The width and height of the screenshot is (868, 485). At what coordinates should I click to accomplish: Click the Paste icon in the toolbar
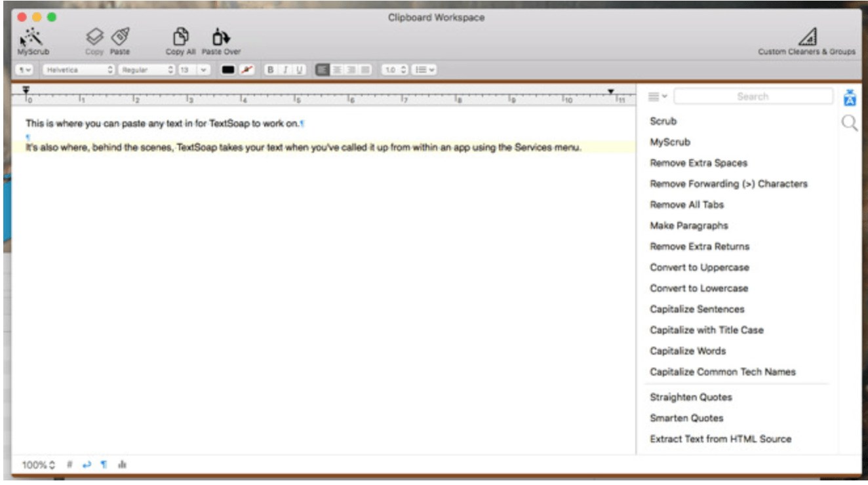120,37
